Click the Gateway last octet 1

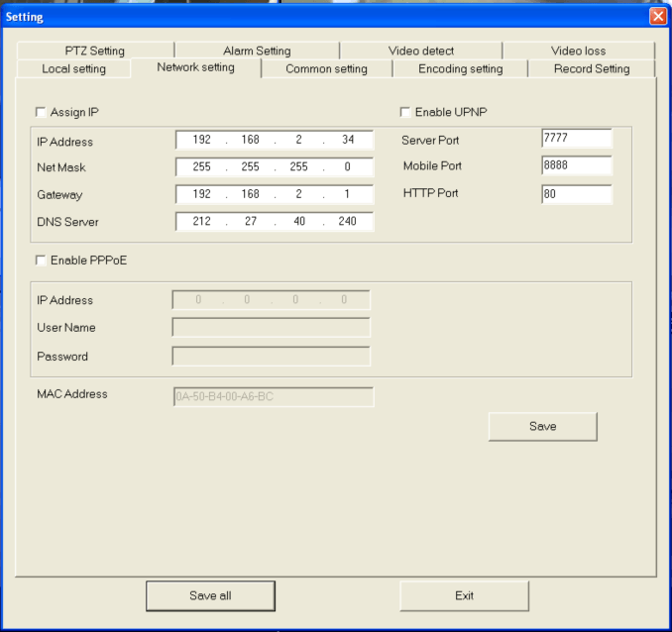pyautogui.click(x=347, y=194)
